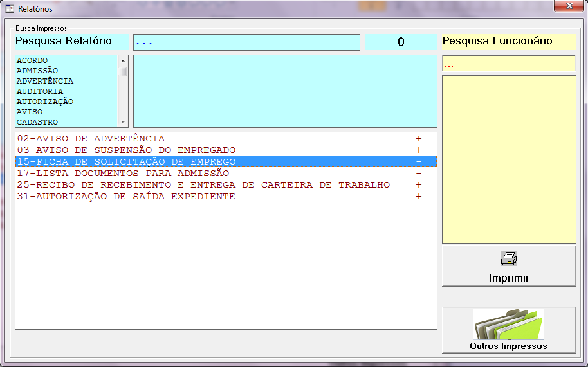Click the yellow employee results list
The image size is (588, 367).
click(509, 159)
